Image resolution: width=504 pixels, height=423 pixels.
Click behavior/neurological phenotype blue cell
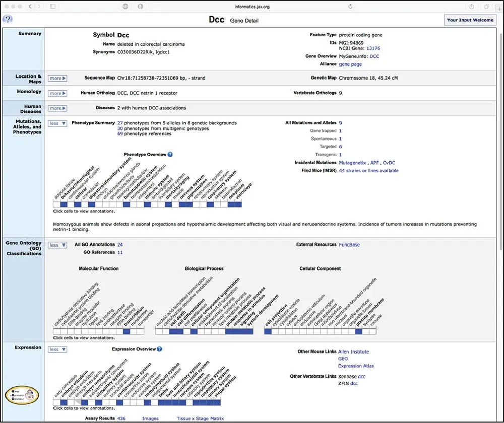point(64,204)
